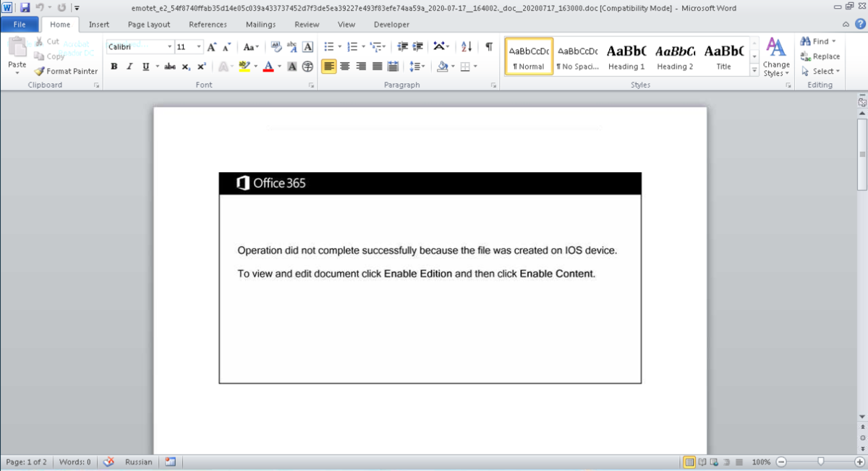Open the File tab
Screen dimensions: 868x471
pos(20,24)
